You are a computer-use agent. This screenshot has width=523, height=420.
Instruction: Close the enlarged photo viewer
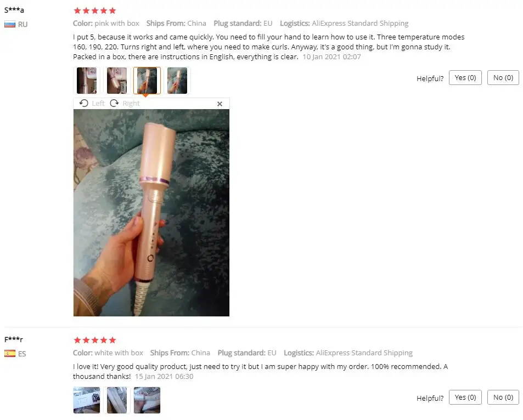(x=220, y=104)
